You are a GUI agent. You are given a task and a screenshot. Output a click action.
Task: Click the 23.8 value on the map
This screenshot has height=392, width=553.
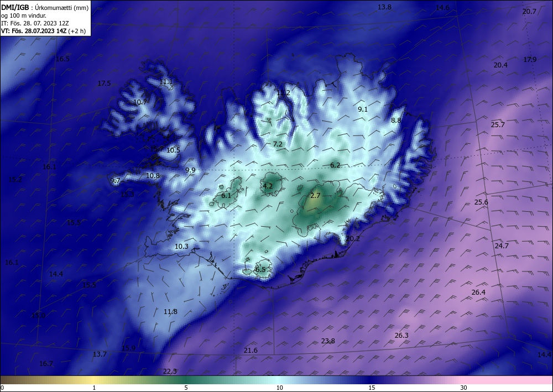click(x=328, y=341)
